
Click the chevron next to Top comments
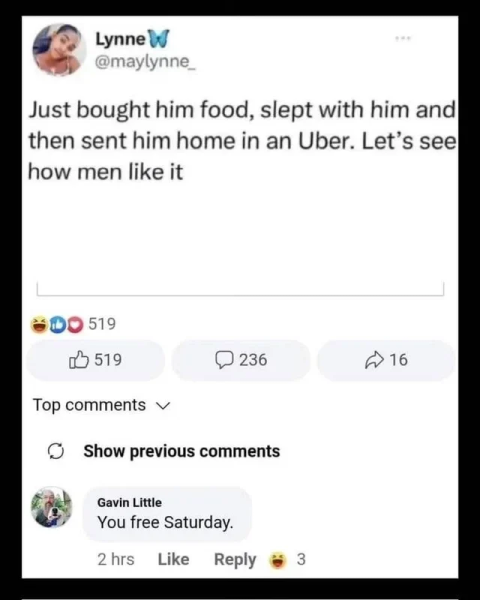163,406
